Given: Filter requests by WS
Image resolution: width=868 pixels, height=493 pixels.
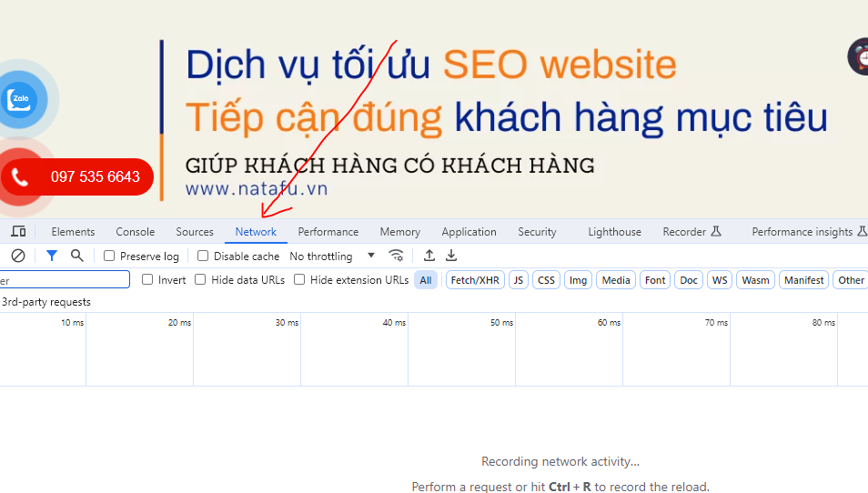Looking at the screenshot, I should 720,280.
